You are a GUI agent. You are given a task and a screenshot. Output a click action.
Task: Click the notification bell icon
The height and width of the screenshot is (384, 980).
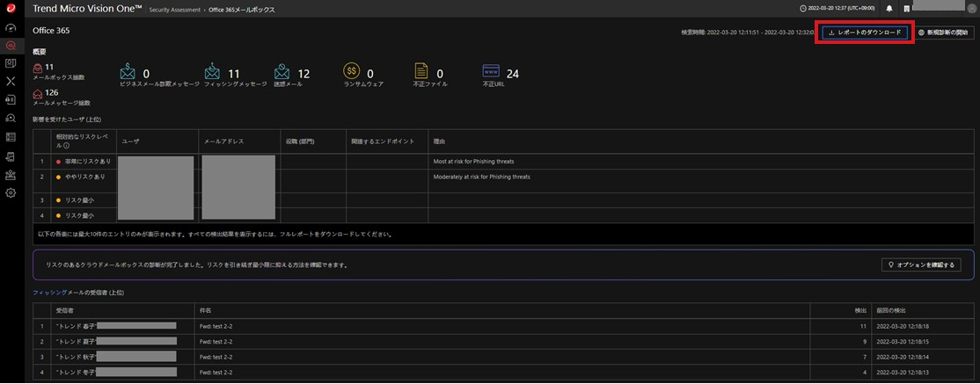point(889,9)
